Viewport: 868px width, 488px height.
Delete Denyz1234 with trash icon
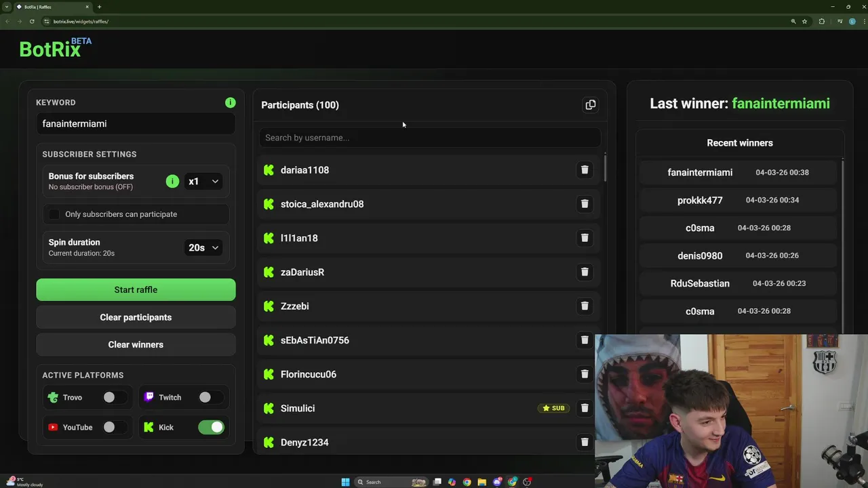click(x=585, y=442)
